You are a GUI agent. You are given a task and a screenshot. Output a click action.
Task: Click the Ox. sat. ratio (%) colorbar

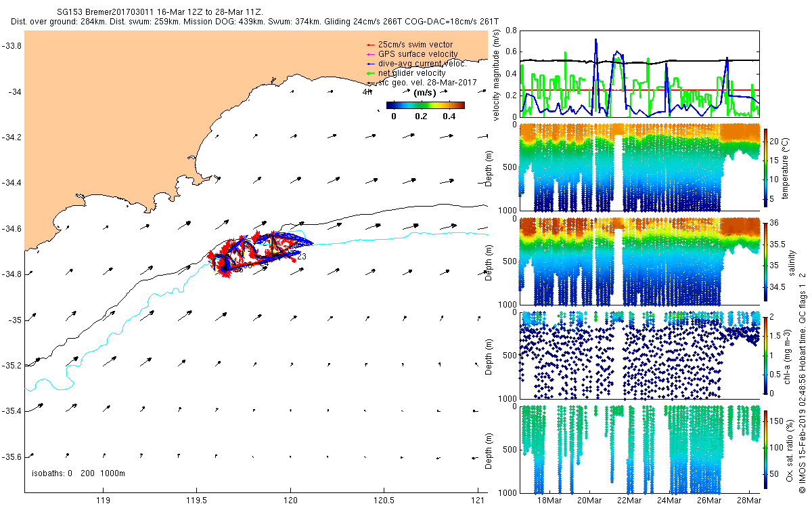[765, 448]
